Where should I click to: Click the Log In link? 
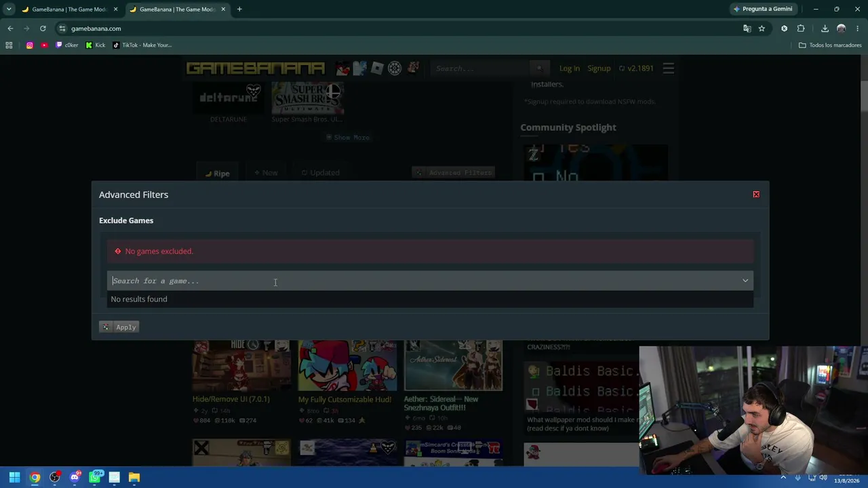tap(570, 68)
